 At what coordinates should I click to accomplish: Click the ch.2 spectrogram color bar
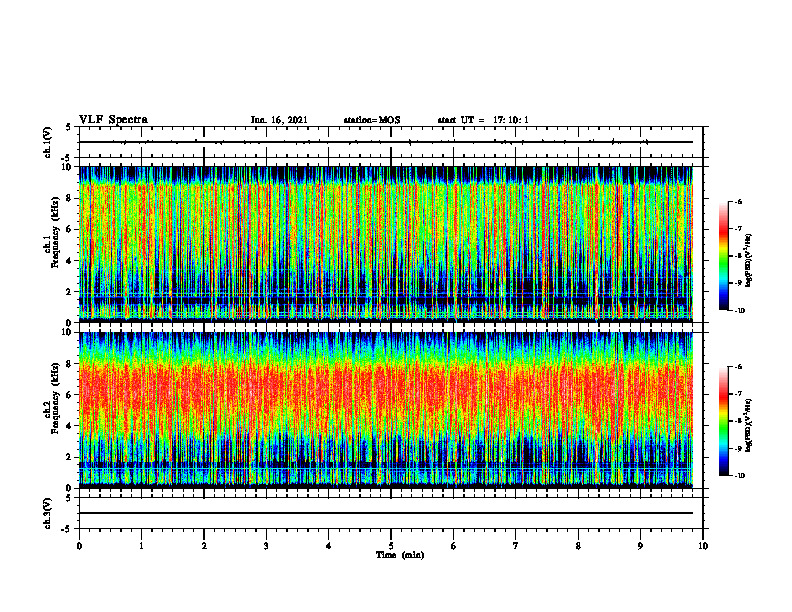click(723, 421)
